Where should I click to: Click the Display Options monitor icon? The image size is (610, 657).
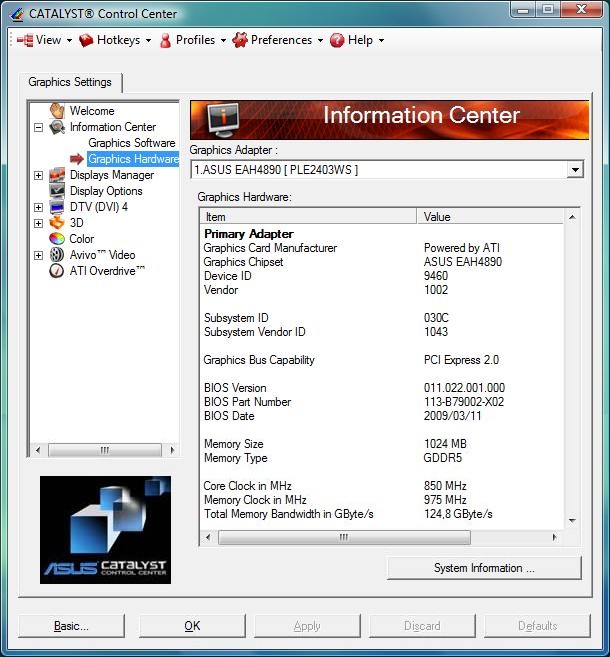pos(57,191)
